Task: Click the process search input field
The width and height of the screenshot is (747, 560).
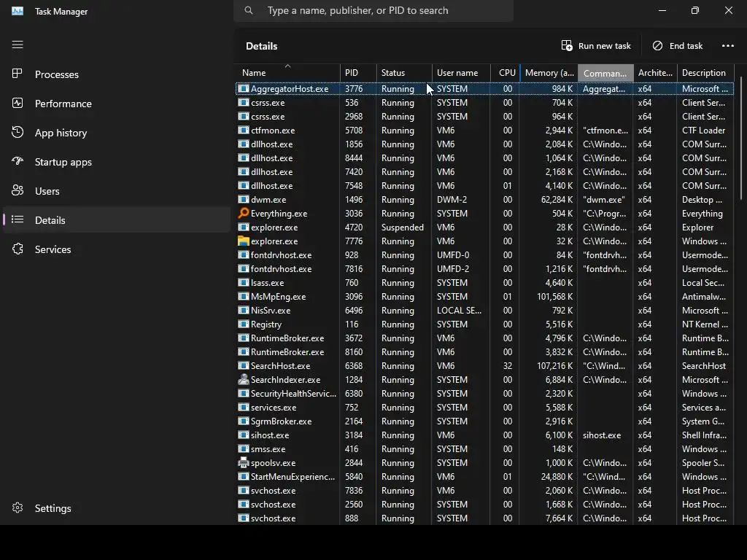Action: pyautogui.click(x=373, y=10)
